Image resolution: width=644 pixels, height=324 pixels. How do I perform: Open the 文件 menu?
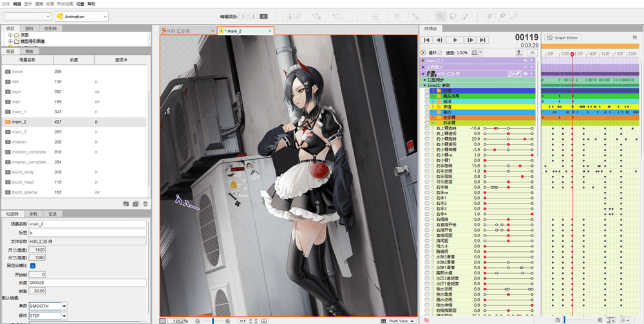[6, 4]
